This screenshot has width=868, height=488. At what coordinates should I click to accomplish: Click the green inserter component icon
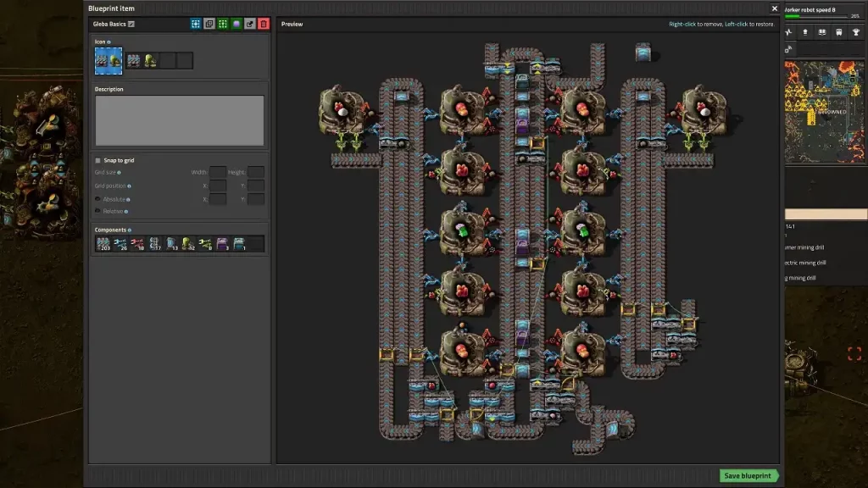coord(205,243)
